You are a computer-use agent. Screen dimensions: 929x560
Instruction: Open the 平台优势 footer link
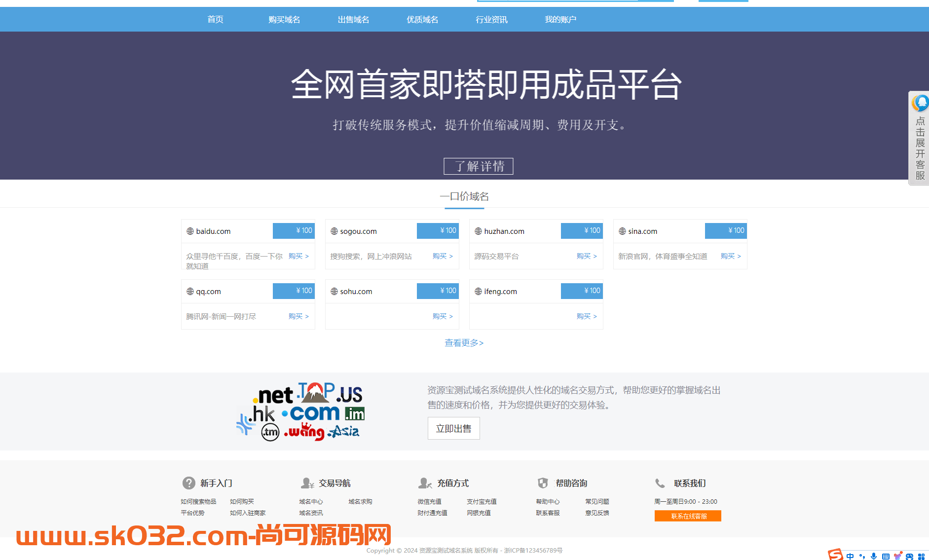pyautogui.click(x=192, y=513)
